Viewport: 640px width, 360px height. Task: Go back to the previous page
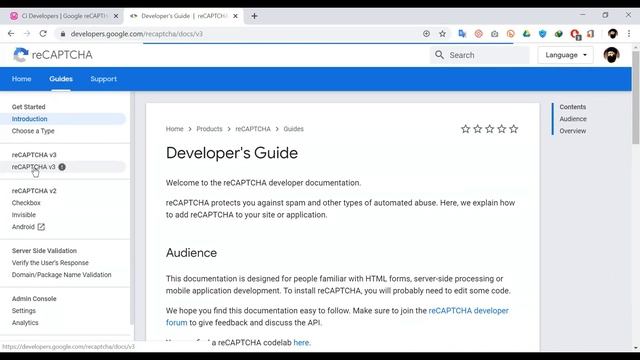click(11, 34)
